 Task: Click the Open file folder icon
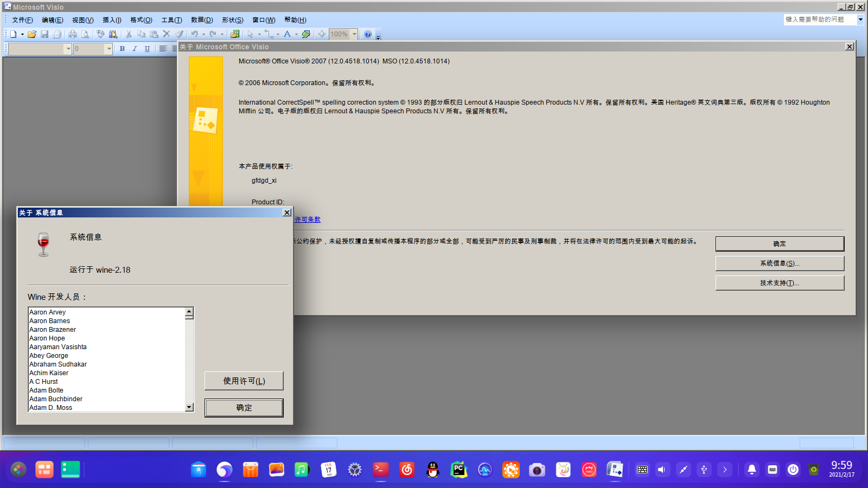pyautogui.click(x=32, y=34)
